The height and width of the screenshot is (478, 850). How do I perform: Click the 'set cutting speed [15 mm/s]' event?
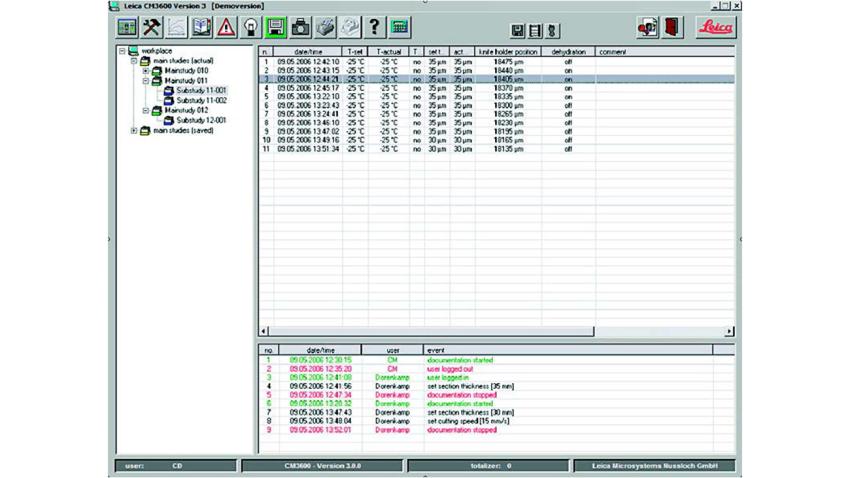pos(468,421)
